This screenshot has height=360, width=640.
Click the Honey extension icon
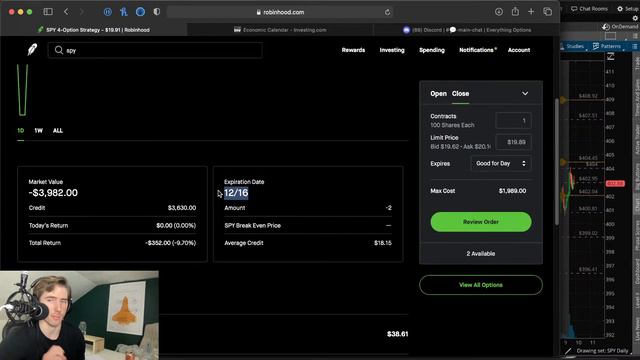(x=124, y=12)
